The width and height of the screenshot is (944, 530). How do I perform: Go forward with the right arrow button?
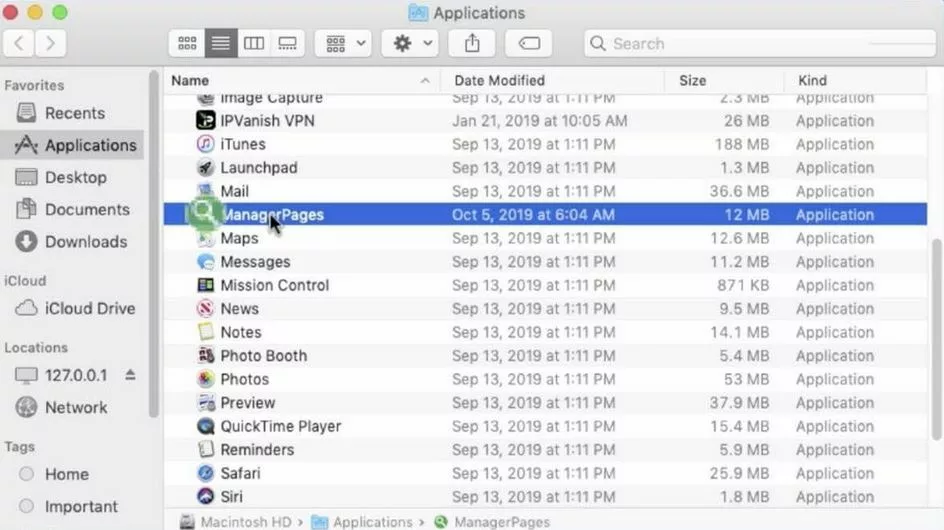(51, 43)
